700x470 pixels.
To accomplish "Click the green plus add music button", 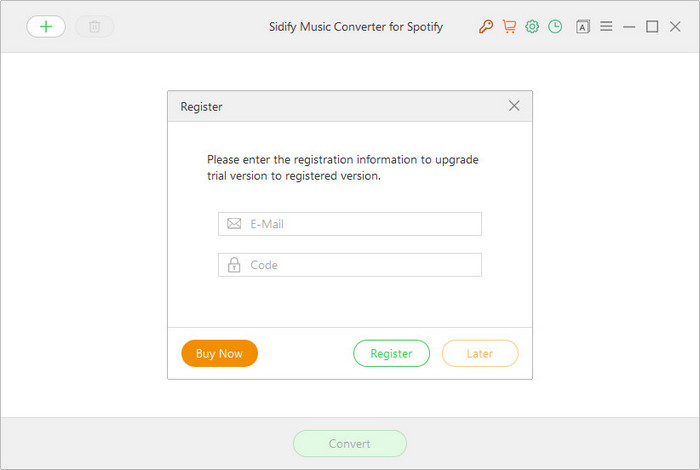I will coord(46,27).
